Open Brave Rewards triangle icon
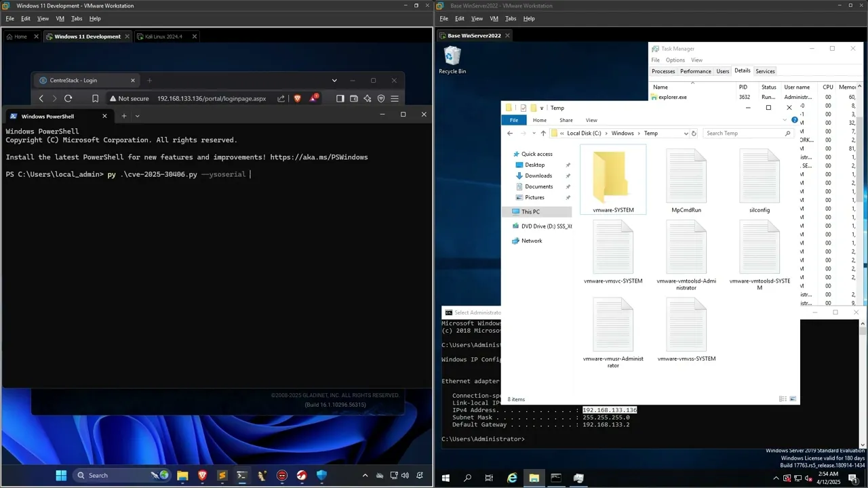The width and height of the screenshot is (868, 488). coord(313,98)
